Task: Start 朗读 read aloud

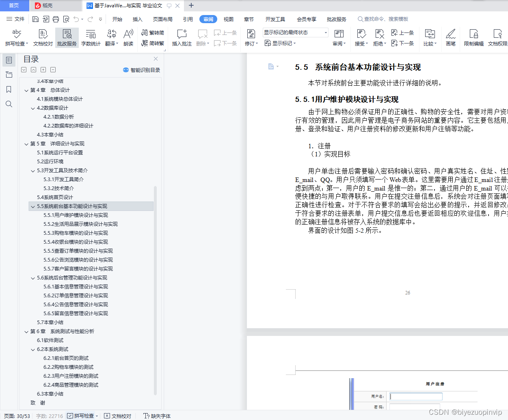Action: click(128, 38)
